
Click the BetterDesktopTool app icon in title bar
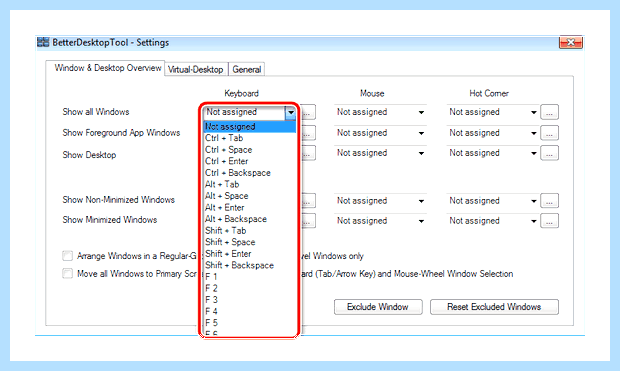(43, 42)
